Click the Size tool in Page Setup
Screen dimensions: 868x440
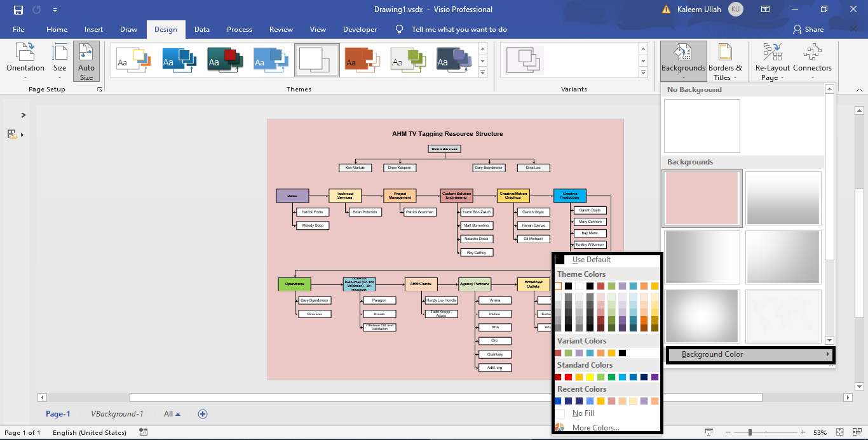pyautogui.click(x=60, y=60)
